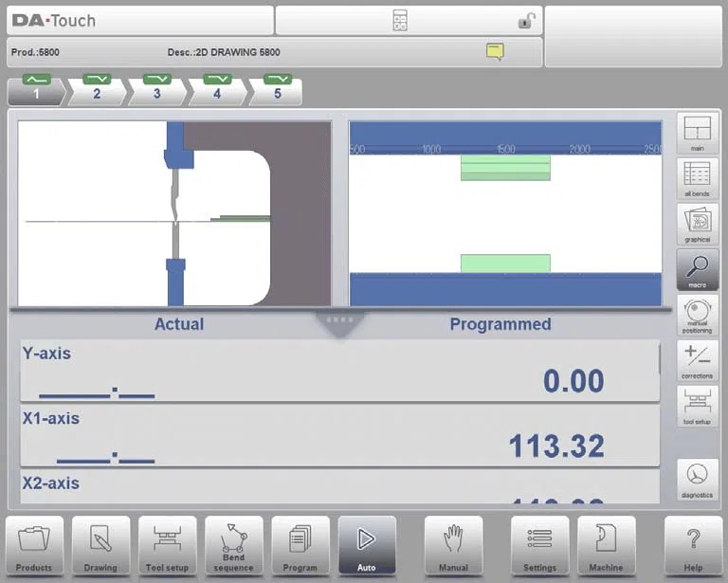Switch to Manual mode
728x583 pixels.
[x=453, y=545]
